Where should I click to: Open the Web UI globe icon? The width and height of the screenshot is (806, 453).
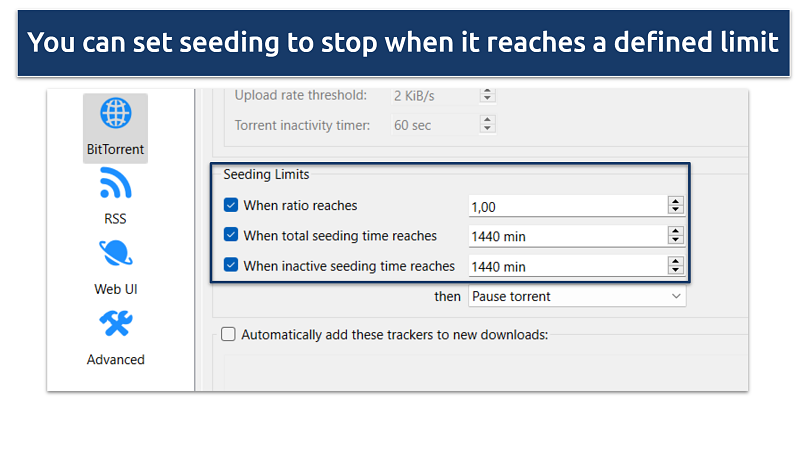tap(115, 254)
